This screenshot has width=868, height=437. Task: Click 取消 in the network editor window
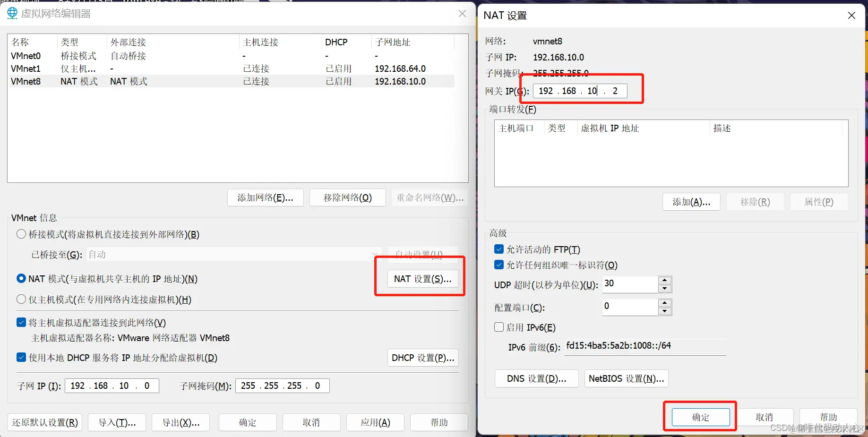click(x=311, y=422)
